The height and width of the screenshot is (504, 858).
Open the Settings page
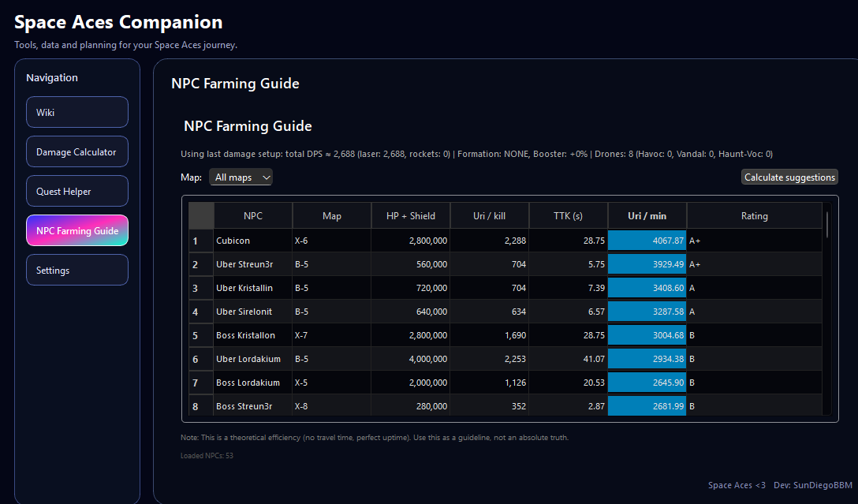pos(76,270)
